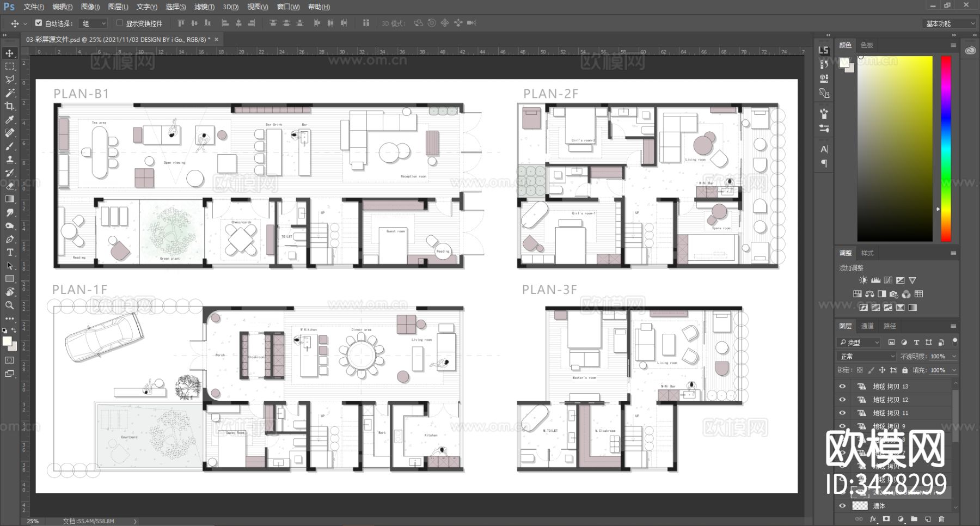Hide the 地毯 拷贝 13 layer
Image resolution: width=980 pixels, height=526 pixels.
pyautogui.click(x=842, y=387)
